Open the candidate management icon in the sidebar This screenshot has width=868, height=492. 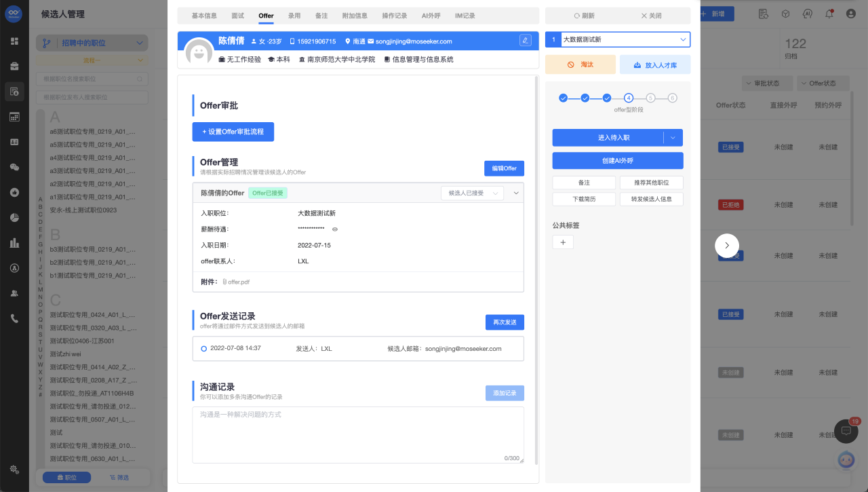point(14,92)
